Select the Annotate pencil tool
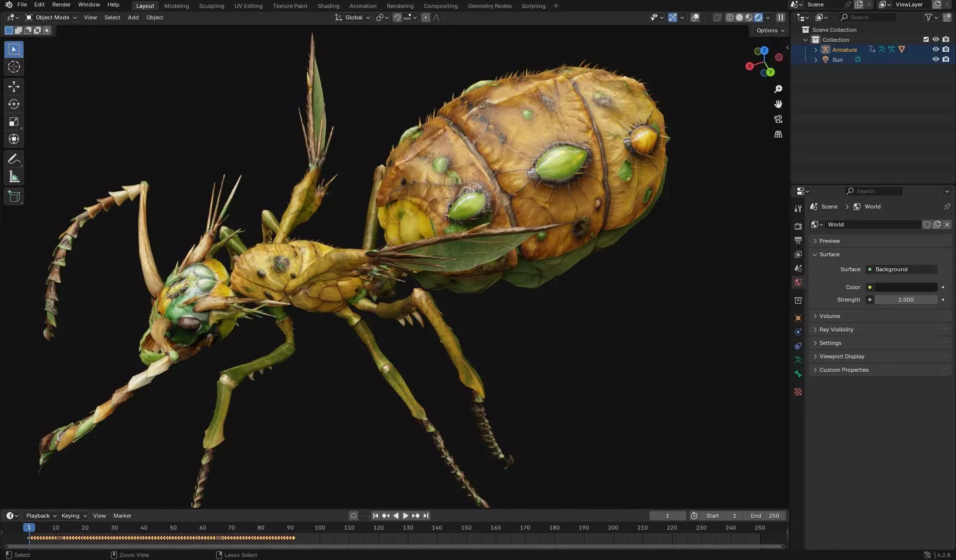Viewport: 956px width, 560px height. coord(14,159)
